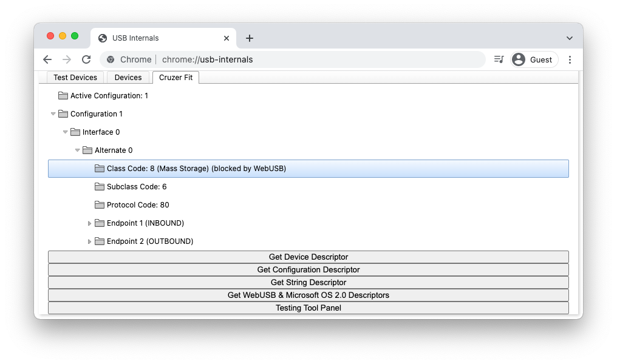Screen dimensions: 617x364
Task: Collapse the Alternate 0 node
Action: point(78,150)
